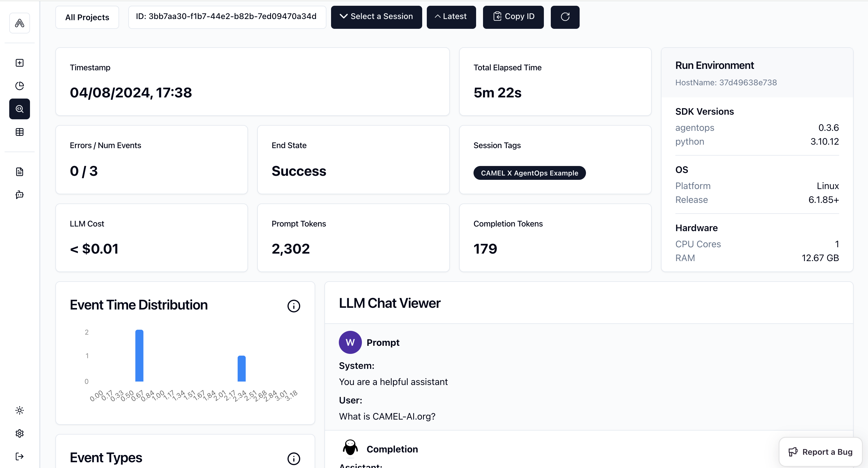868x468 pixels.
Task: Click the tallest blue bar in chart
Action: coord(139,356)
